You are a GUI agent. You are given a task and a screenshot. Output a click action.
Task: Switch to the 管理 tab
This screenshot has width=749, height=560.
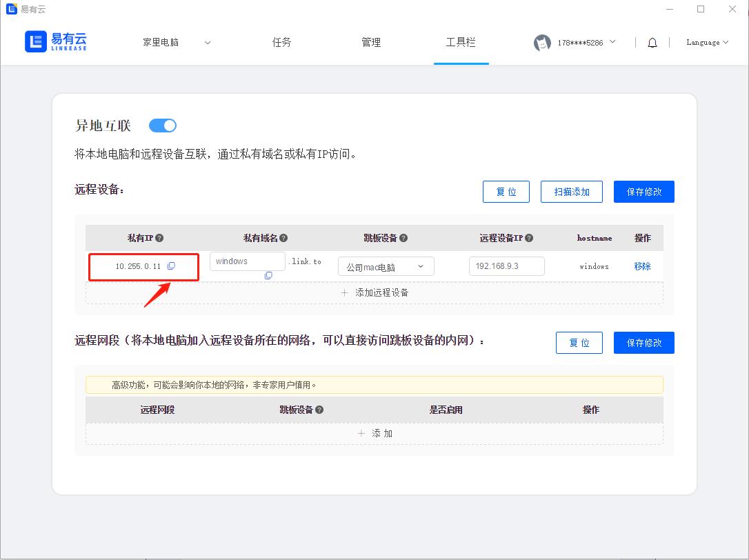(x=370, y=43)
